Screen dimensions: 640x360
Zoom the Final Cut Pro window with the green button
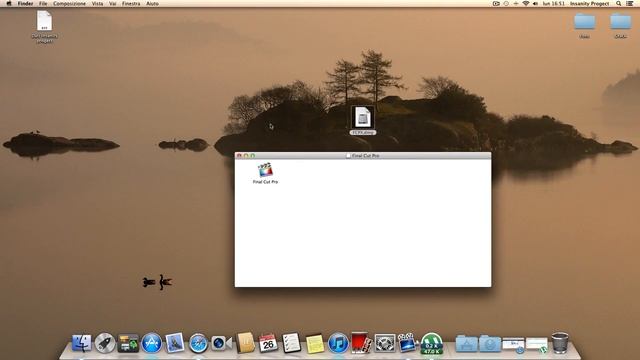tap(253, 156)
